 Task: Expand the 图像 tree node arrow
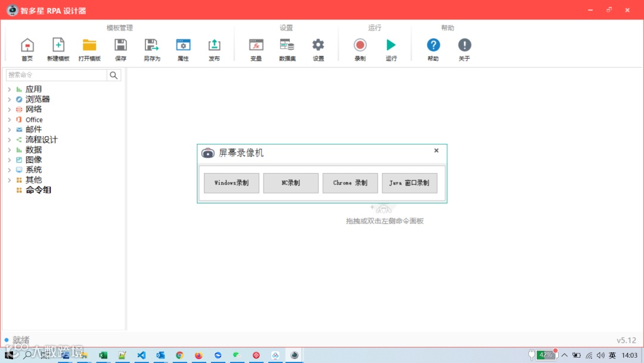tap(9, 160)
